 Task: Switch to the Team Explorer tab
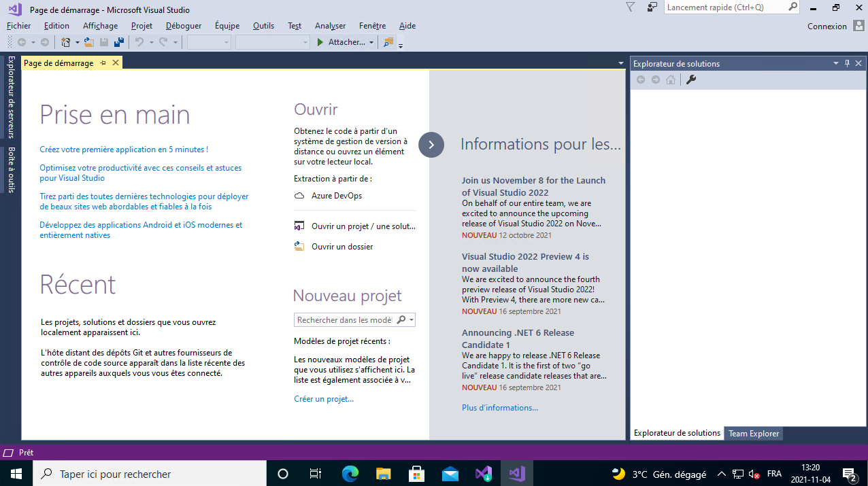(x=753, y=434)
